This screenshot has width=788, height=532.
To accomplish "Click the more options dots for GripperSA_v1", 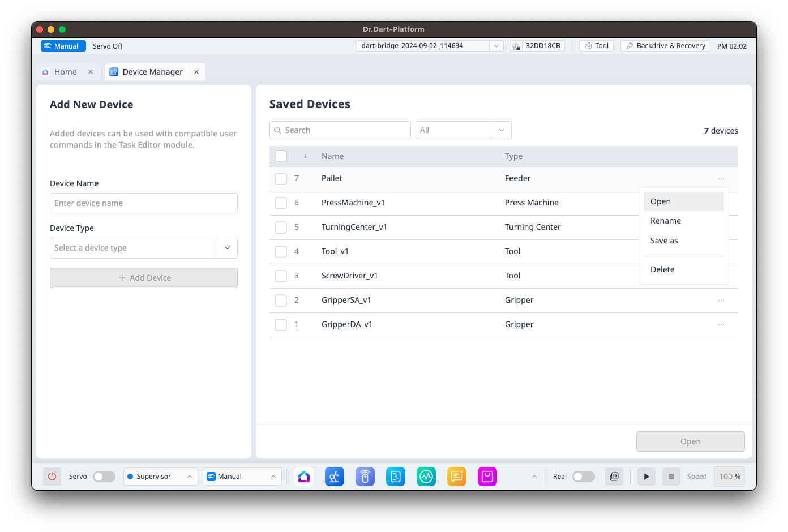I will [x=721, y=301].
